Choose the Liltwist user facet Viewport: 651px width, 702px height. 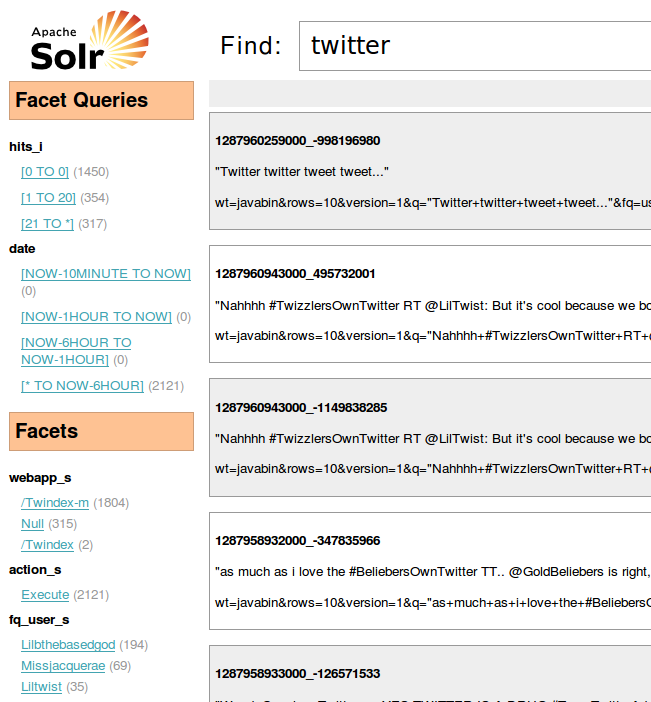(x=42, y=687)
